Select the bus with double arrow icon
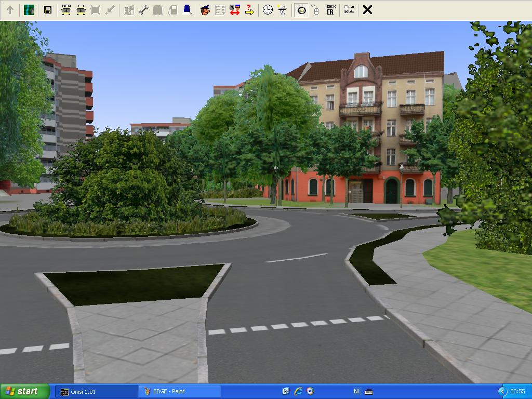532x399 pixels. click(81, 9)
